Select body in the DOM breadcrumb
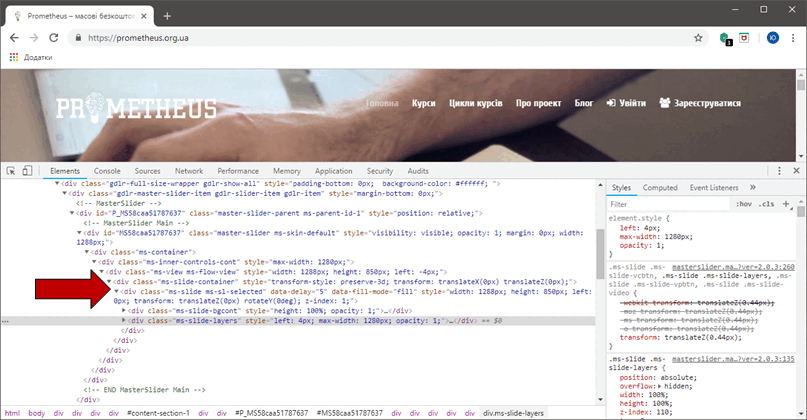The width and height of the screenshot is (807, 420). coord(37,413)
